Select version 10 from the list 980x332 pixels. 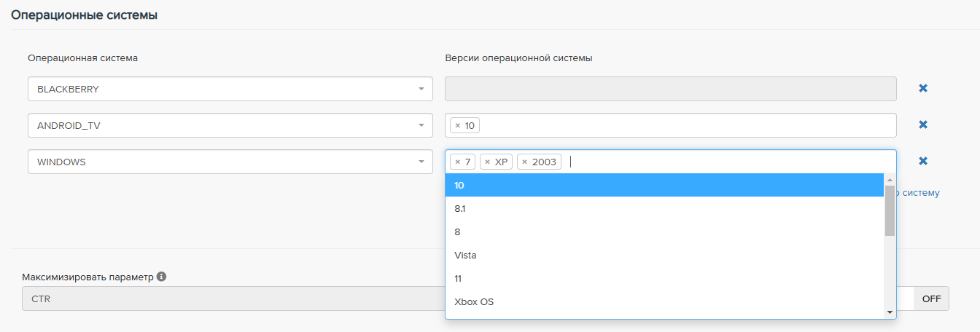664,185
